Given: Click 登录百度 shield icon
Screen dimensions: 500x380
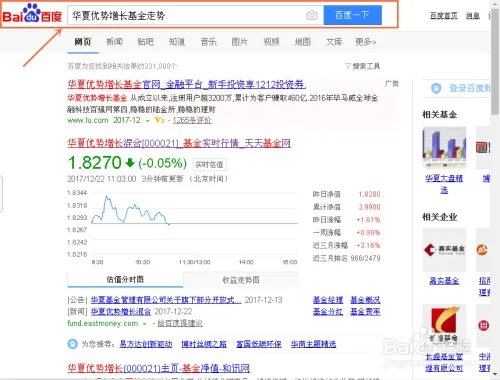Looking at the screenshot, I should pyautogui.click(x=436, y=88).
